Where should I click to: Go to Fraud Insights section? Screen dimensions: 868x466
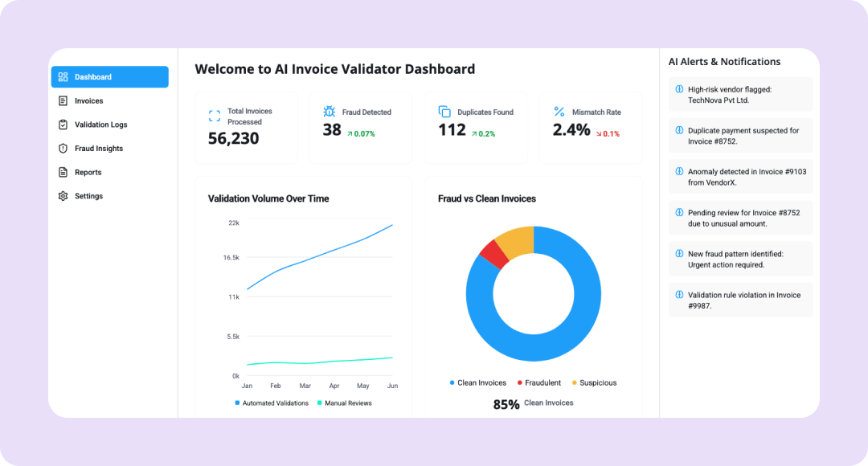pyautogui.click(x=98, y=149)
